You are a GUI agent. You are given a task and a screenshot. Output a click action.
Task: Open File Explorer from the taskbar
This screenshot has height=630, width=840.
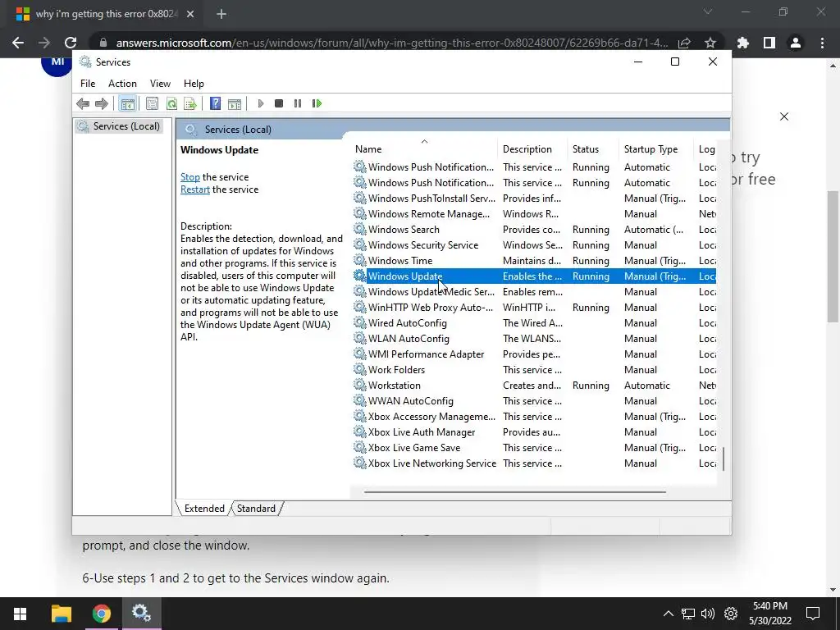click(61, 614)
